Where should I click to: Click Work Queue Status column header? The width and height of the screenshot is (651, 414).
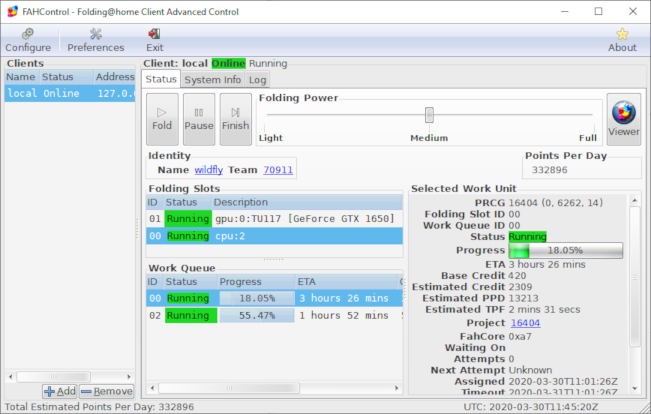coord(190,282)
